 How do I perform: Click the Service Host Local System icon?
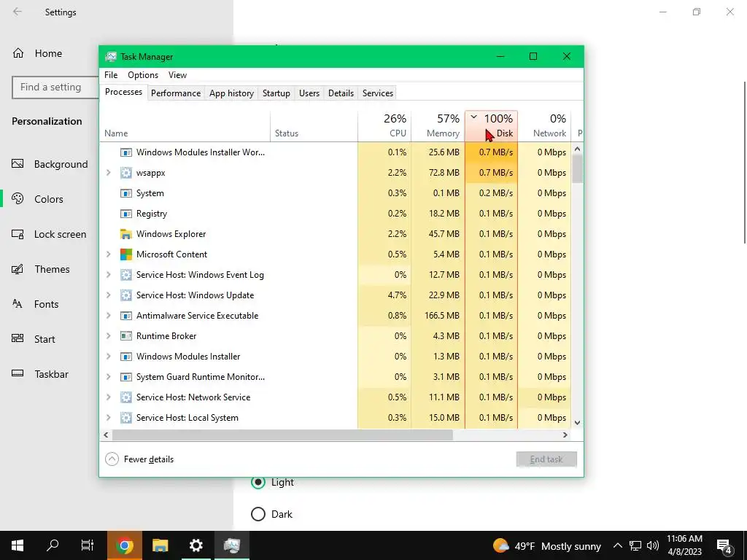pos(125,418)
